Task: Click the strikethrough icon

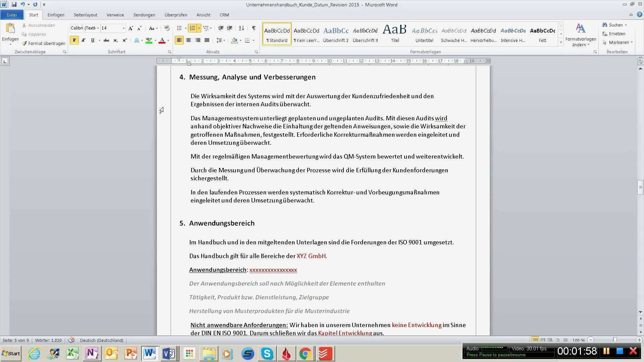Action: coord(106,40)
